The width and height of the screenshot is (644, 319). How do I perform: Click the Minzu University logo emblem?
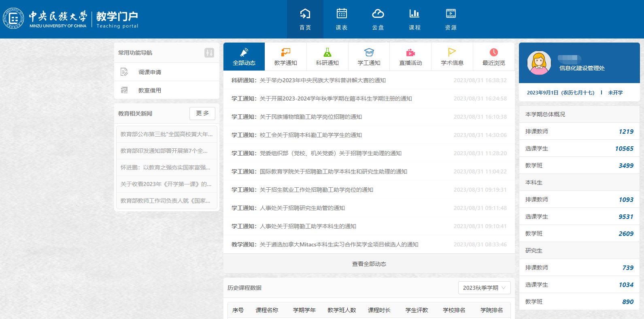click(x=13, y=18)
